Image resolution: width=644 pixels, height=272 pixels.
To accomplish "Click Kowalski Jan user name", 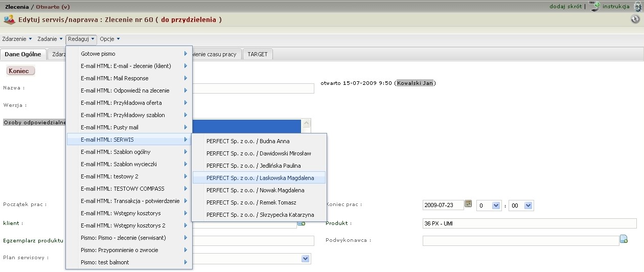I will [x=416, y=83].
